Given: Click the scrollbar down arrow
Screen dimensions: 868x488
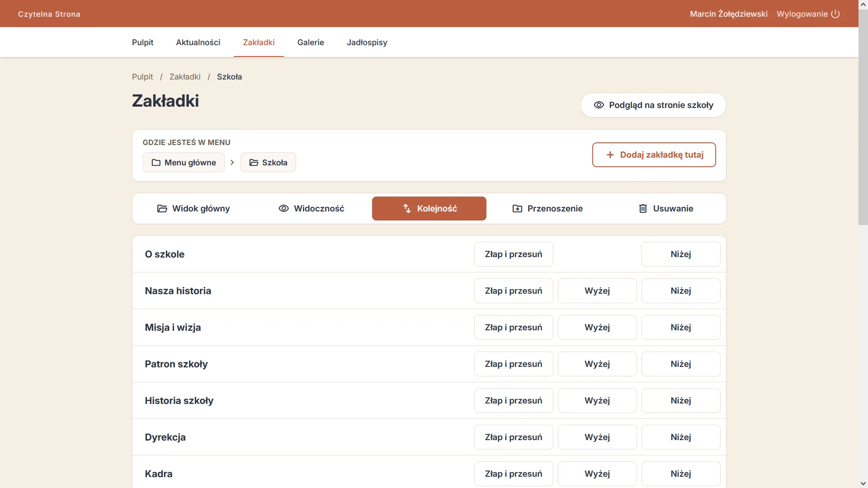Looking at the screenshot, I should [x=863, y=483].
